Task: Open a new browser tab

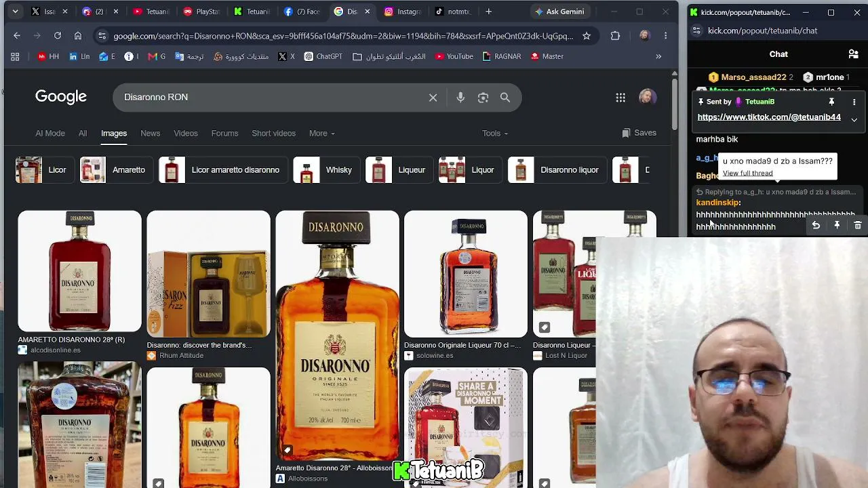Action: point(488,12)
